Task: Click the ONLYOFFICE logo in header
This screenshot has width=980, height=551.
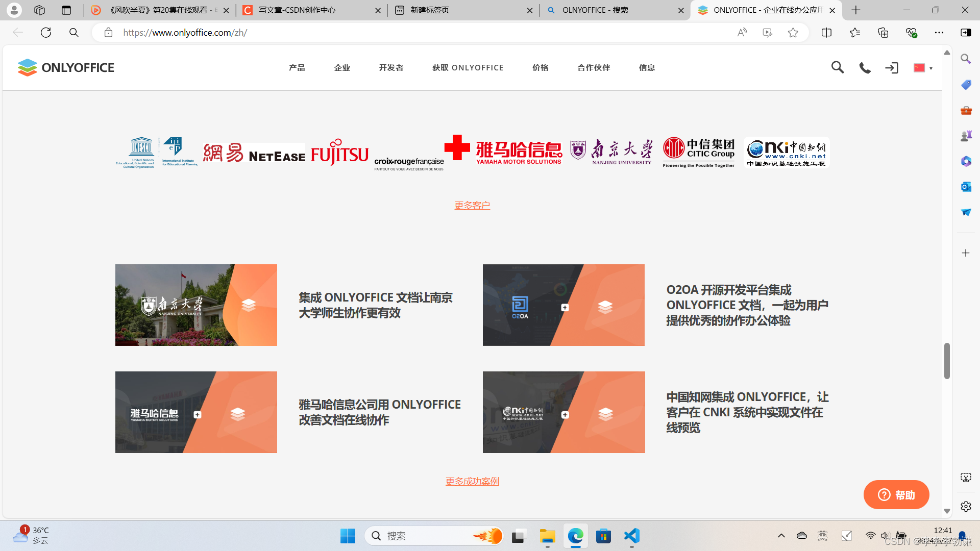Action: [x=66, y=67]
